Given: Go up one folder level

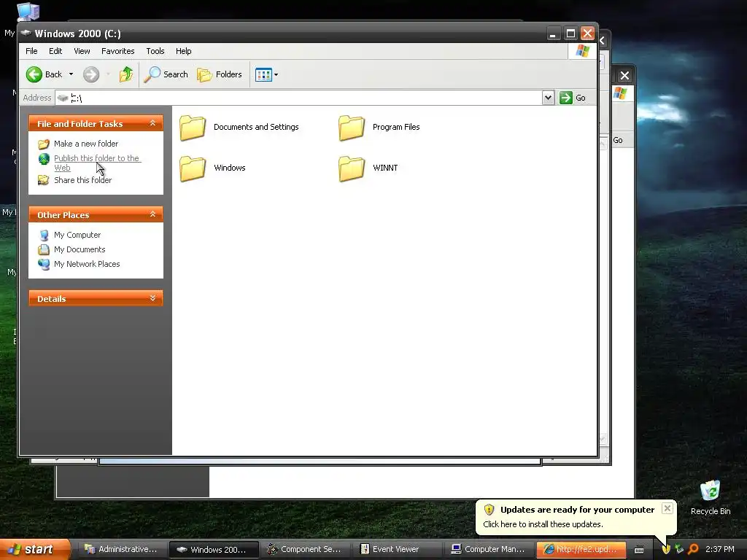Looking at the screenshot, I should [125, 74].
